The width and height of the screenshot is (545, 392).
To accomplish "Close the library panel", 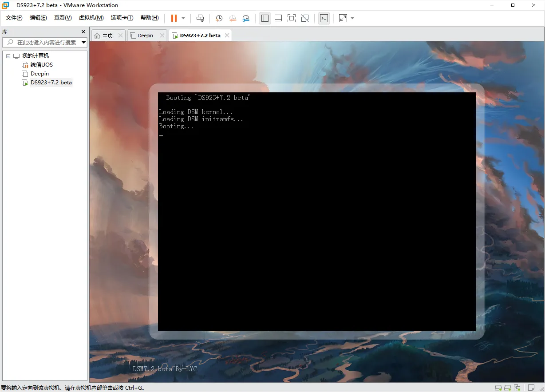I will [x=83, y=32].
